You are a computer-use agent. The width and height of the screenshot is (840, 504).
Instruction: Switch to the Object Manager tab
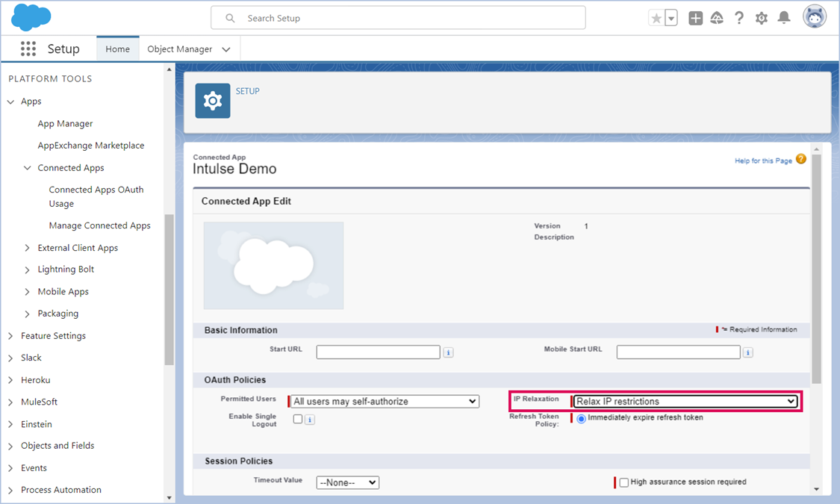[x=179, y=49]
